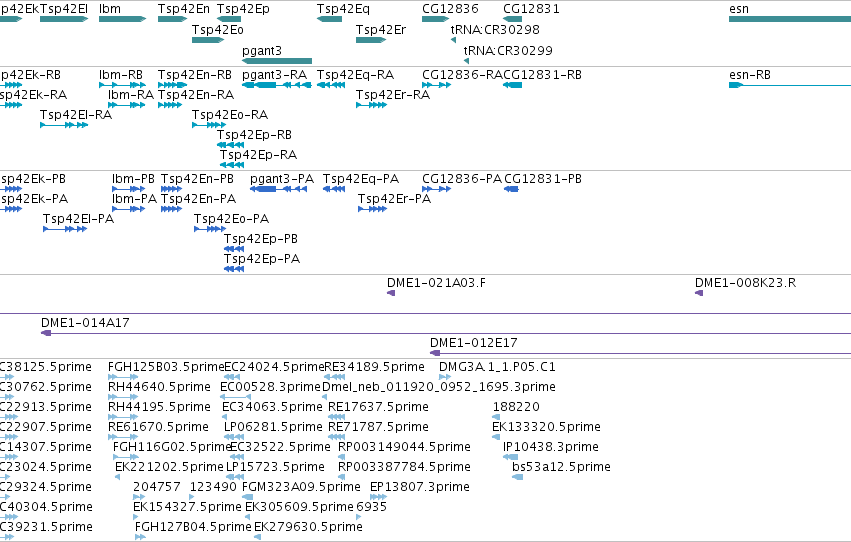The width and height of the screenshot is (851, 542).
Task: Select EST RH44195.5prime
Action: (123, 417)
